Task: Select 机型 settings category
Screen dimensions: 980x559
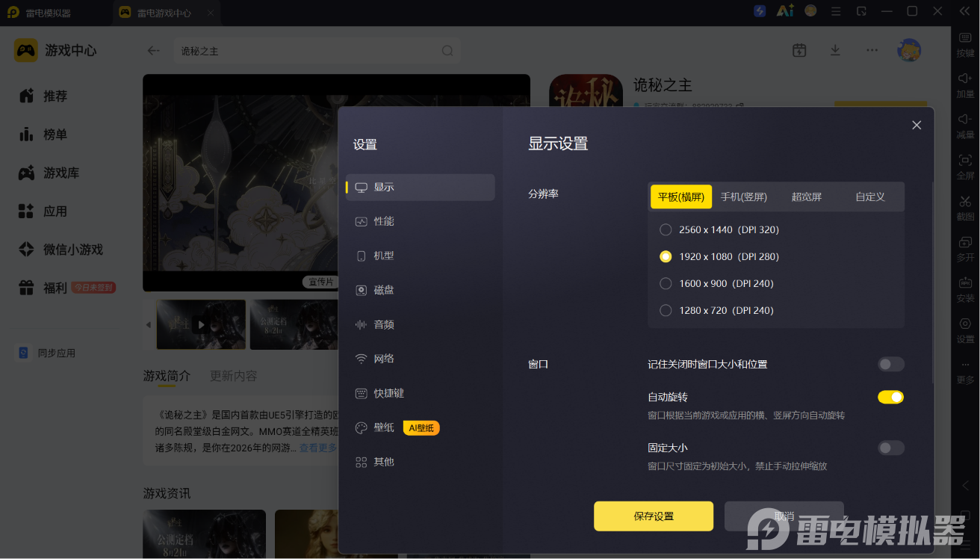Action: tap(421, 256)
